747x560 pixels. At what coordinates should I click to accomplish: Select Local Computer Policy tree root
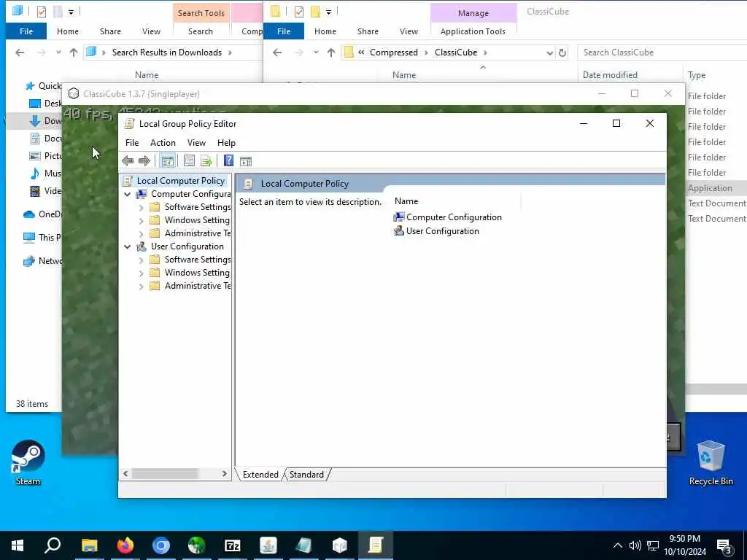pos(180,181)
